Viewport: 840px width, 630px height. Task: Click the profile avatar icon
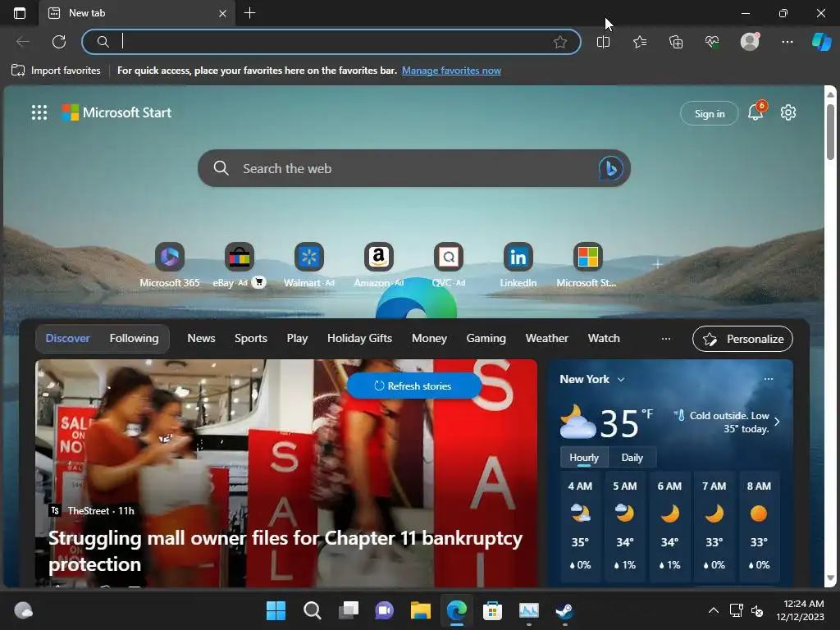(x=750, y=41)
